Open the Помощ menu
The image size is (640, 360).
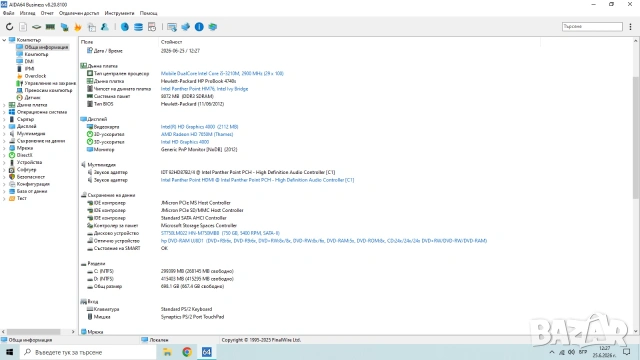pyautogui.click(x=149, y=13)
